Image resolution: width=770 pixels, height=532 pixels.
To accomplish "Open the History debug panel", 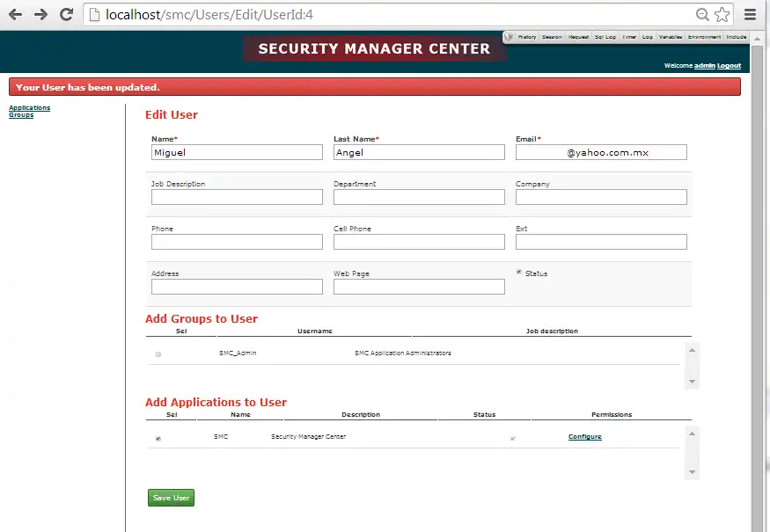I will tap(527, 37).
